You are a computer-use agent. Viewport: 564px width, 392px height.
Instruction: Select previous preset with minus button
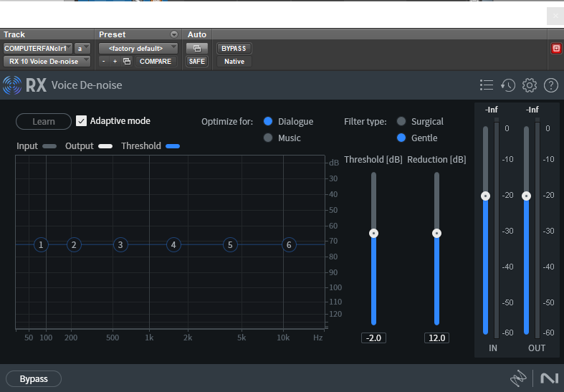(x=104, y=62)
